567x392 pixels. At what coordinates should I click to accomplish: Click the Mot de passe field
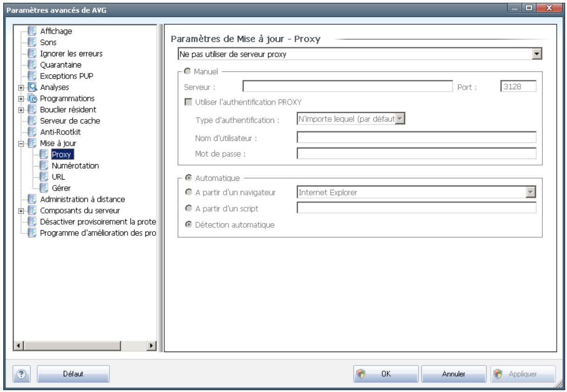pos(417,153)
